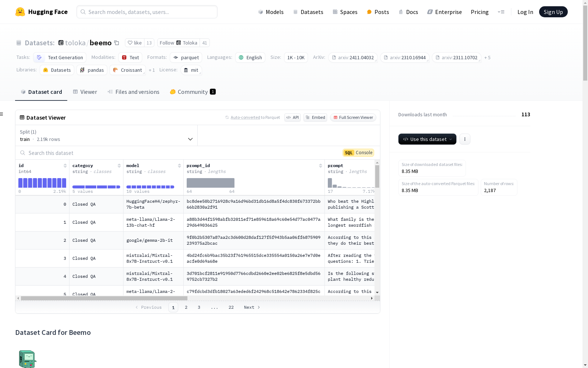Go to Models in the navbar
This screenshot has height=368, width=588.
click(x=271, y=12)
